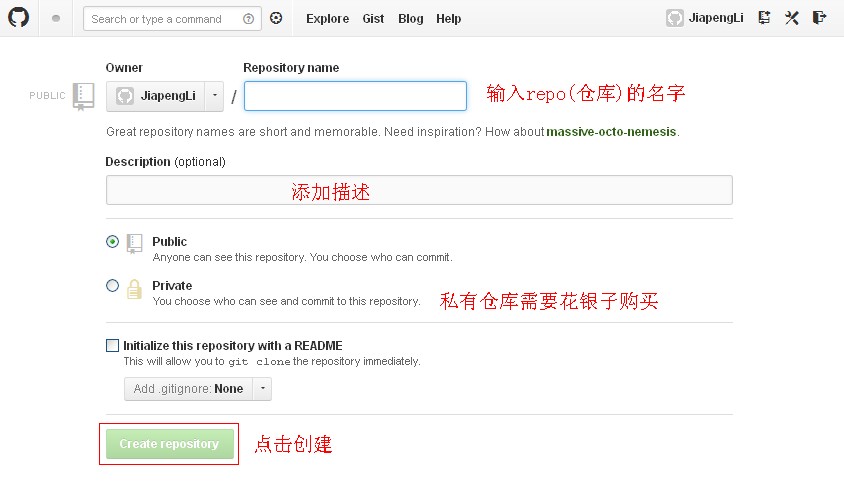The width and height of the screenshot is (844, 487).
Task: Select the Private radio button
Action: coord(112,286)
